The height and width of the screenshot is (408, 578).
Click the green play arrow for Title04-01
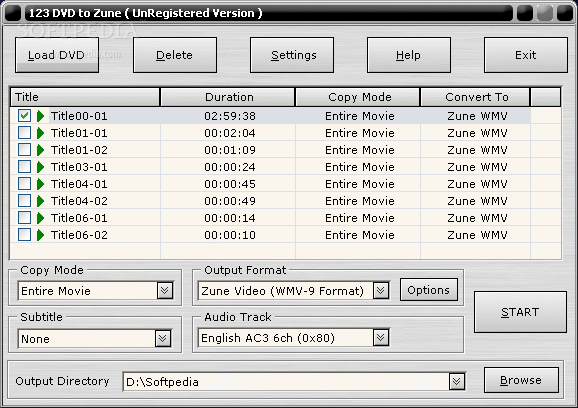(x=41, y=184)
